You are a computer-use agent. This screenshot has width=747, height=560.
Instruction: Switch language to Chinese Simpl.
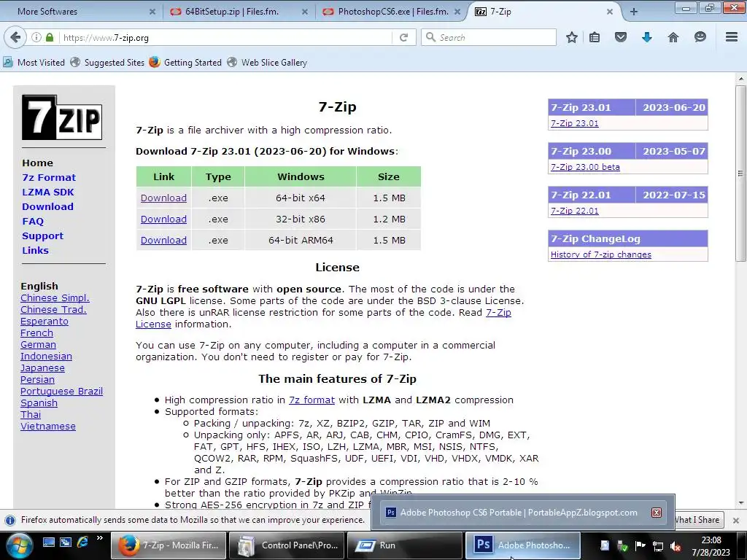pos(55,297)
